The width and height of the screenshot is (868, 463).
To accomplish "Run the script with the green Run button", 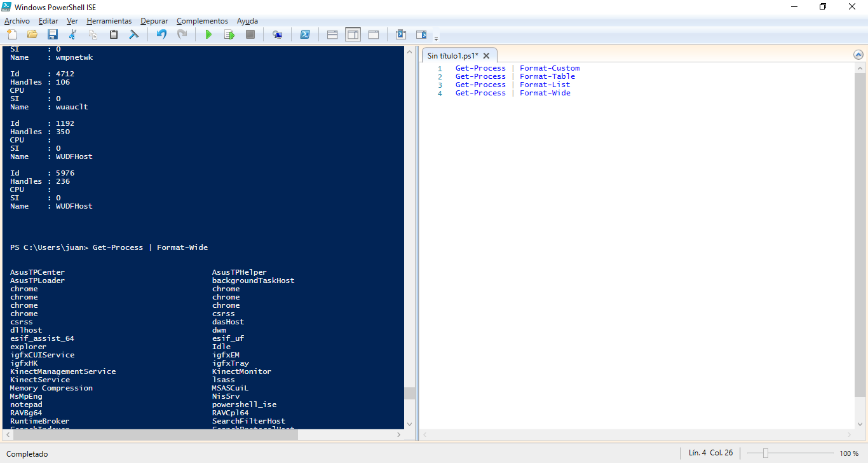I will coord(208,34).
